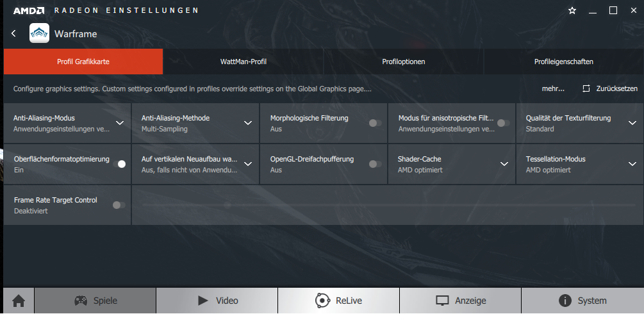Open Auf vertikalen Neuaufbau warten dropdown
The image size is (644, 314).
coord(247,164)
